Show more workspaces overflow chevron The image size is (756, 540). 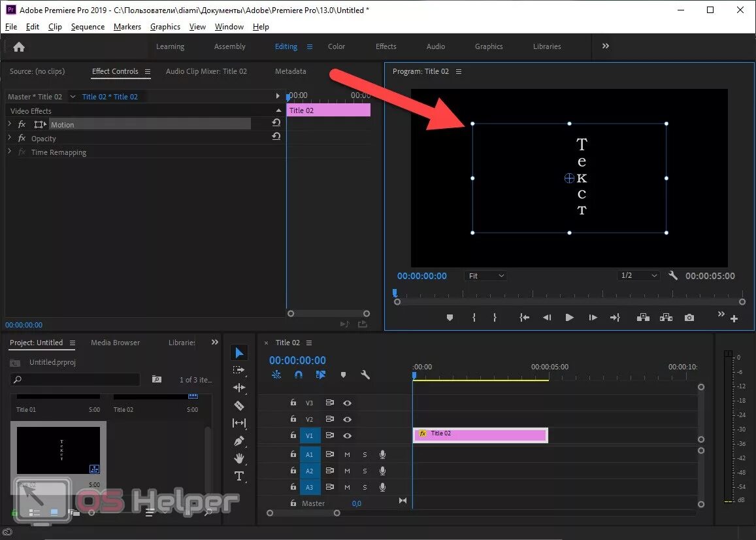[606, 46]
